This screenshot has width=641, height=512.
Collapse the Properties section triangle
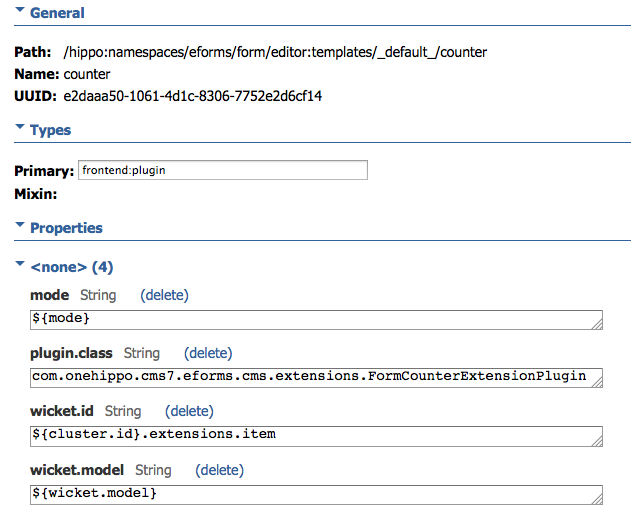(20, 225)
